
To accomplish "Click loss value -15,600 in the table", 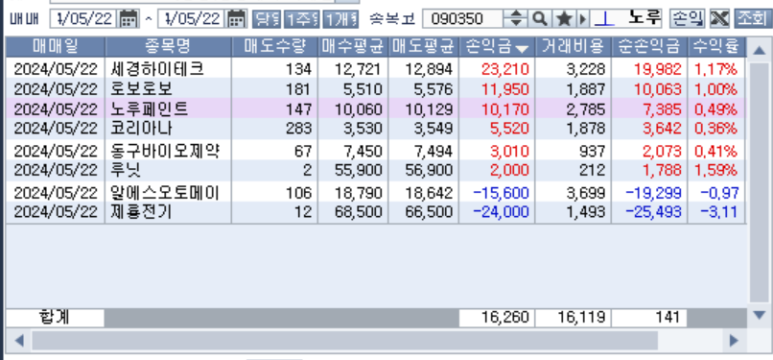I will pyautogui.click(x=501, y=193).
